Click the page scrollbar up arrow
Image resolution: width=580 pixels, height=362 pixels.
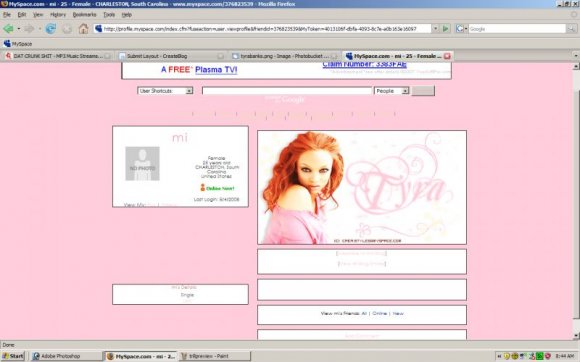click(x=576, y=66)
